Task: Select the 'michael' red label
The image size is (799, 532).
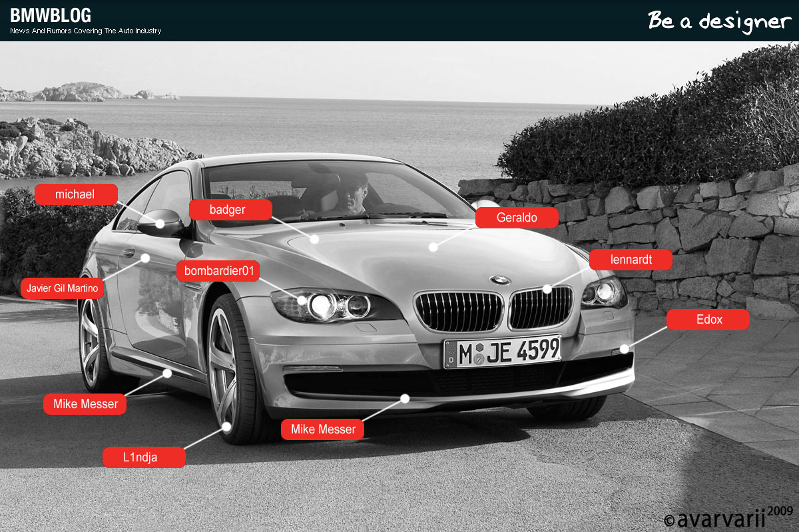Action: [x=75, y=194]
